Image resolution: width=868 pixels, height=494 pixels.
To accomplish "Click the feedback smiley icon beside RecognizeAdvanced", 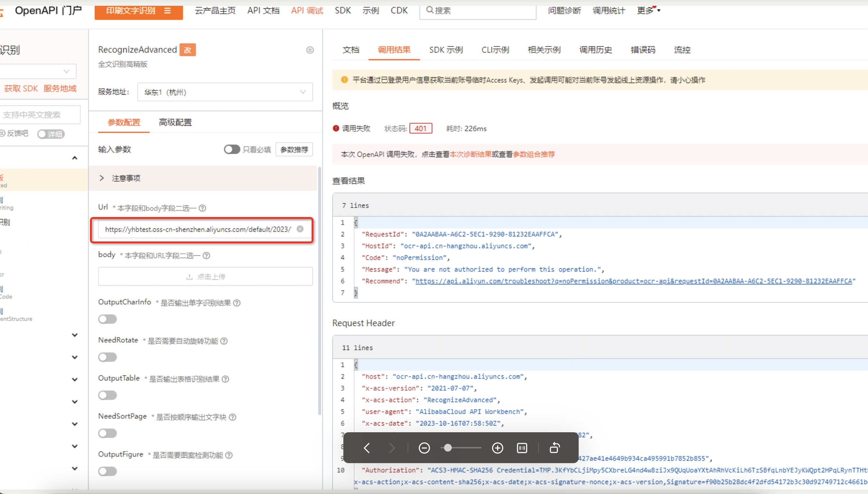I will pyautogui.click(x=310, y=50).
